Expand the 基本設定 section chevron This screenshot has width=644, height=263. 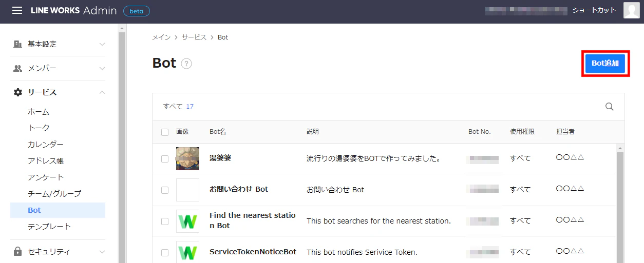(102, 44)
